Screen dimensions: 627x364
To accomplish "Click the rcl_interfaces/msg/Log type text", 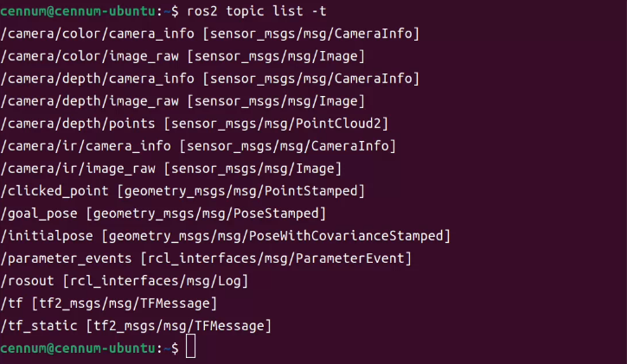I will pyautogui.click(x=156, y=281).
